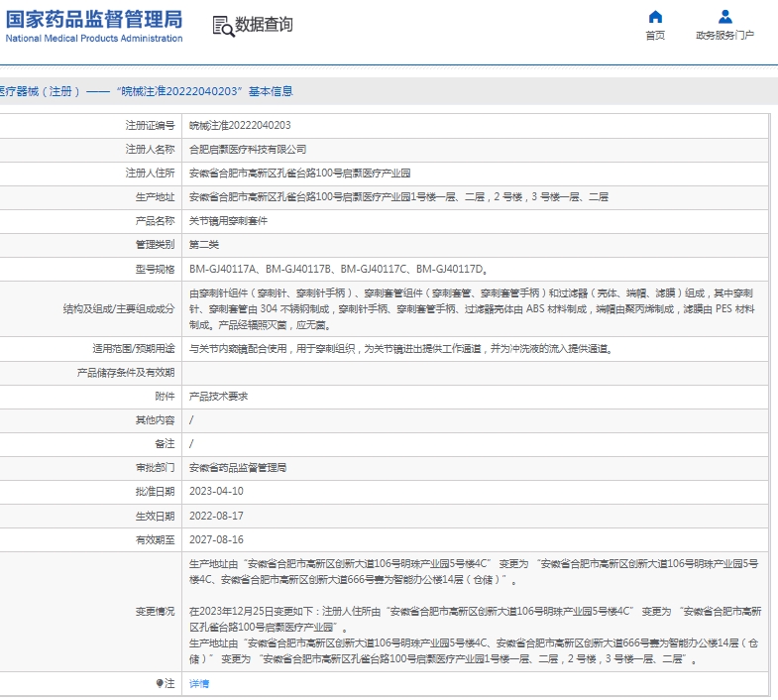Click the 数据查询 magnifier document icon
Image resolution: width=778 pixels, height=700 pixels.
tap(223, 26)
